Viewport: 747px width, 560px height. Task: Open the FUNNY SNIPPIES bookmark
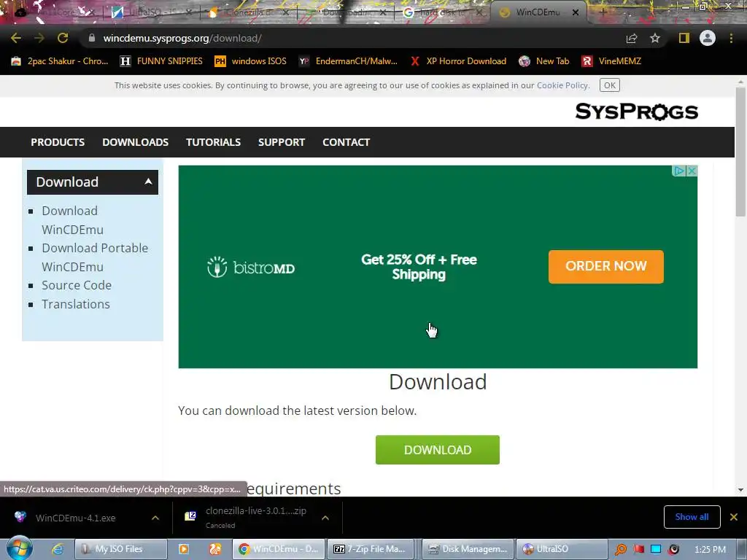(161, 61)
